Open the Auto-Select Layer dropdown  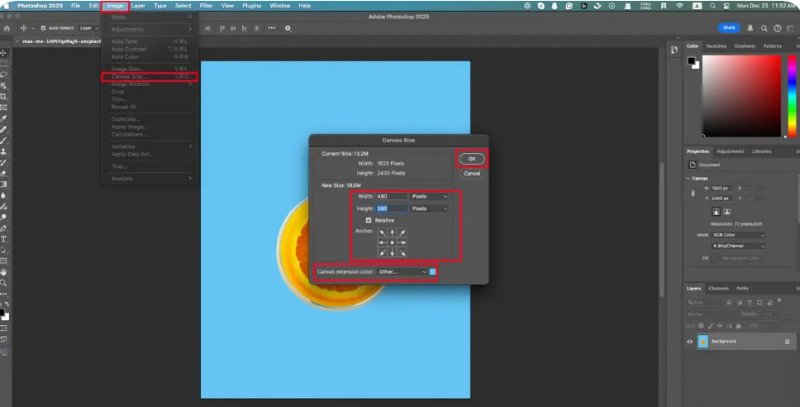(x=89, y=29)
